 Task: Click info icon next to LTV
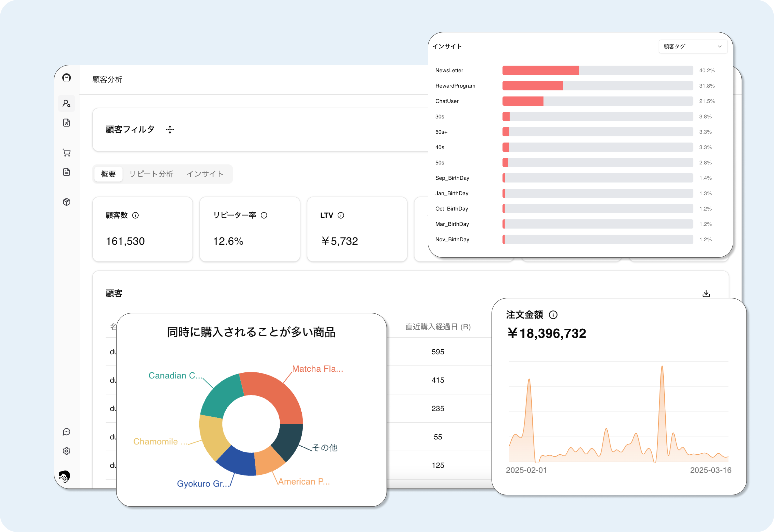coord(341,215)
